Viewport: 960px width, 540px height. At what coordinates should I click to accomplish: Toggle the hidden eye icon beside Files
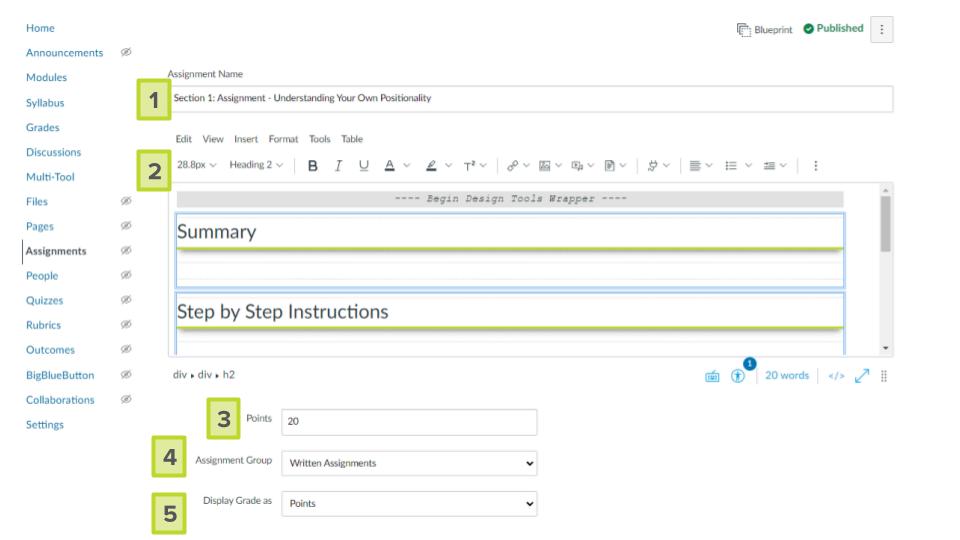click(126, 201)
